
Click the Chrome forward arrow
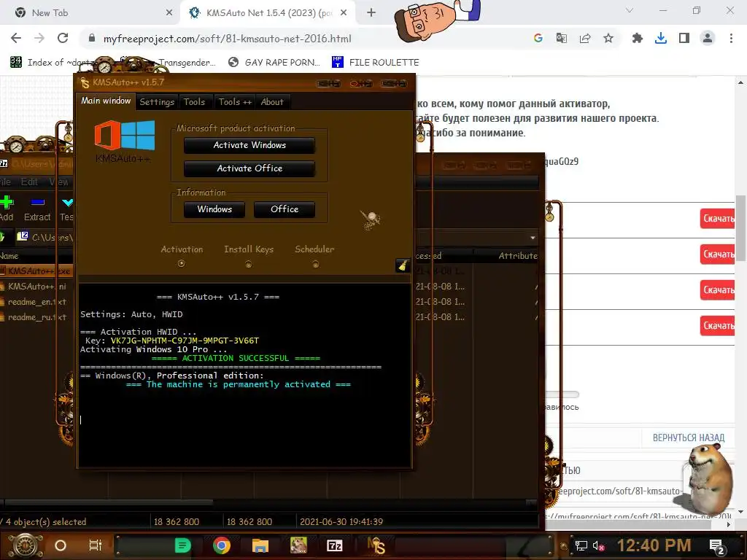[x=39, y=38]
